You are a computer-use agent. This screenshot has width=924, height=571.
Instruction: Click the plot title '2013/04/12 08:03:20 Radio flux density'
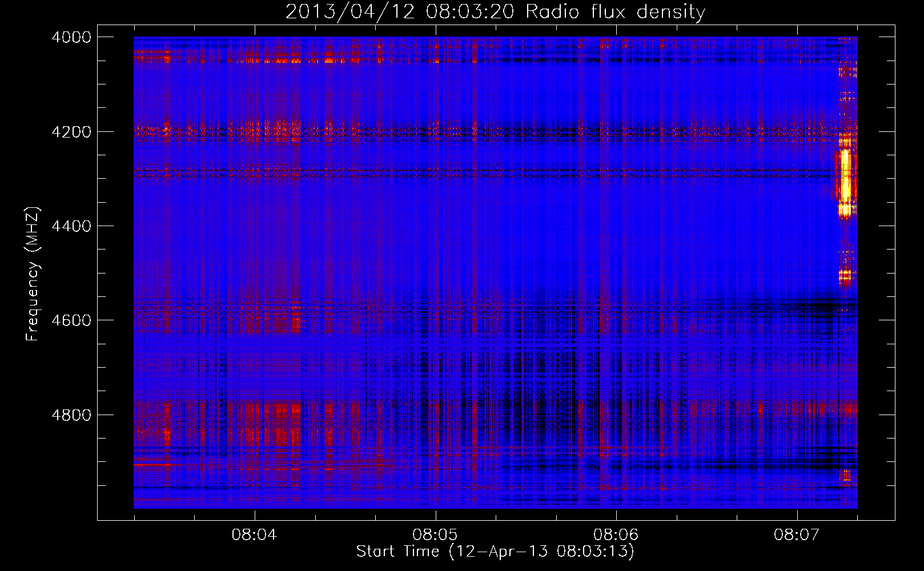point(495,11)
